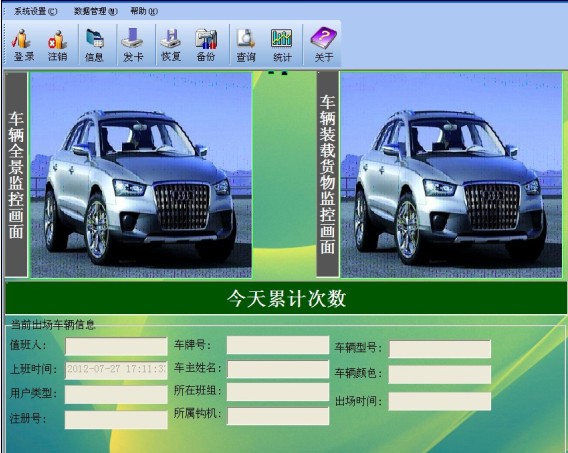The image size is (568, 453).
Task: Click the 车主姓名 input field
Action: (x=278, y=369)
